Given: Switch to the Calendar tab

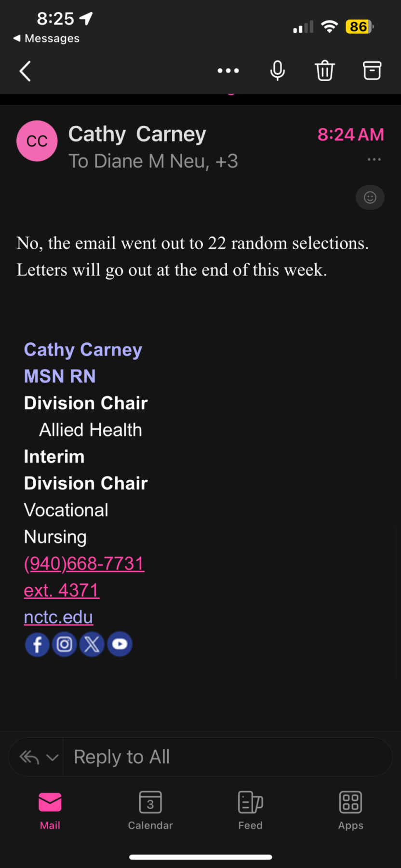Looking at the screenshot, I should click(150, 811).
